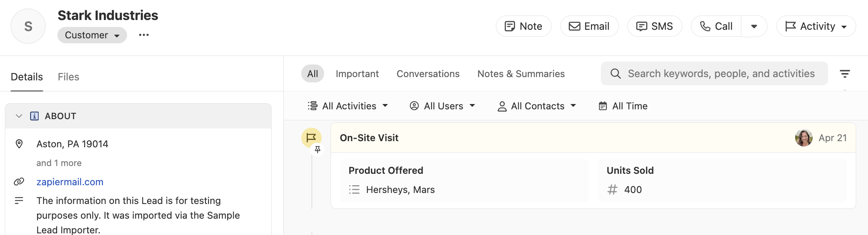Viewport: 868px width, 235px height.
Task: Click the ABOUT info icon
Action: coord(35,116)
